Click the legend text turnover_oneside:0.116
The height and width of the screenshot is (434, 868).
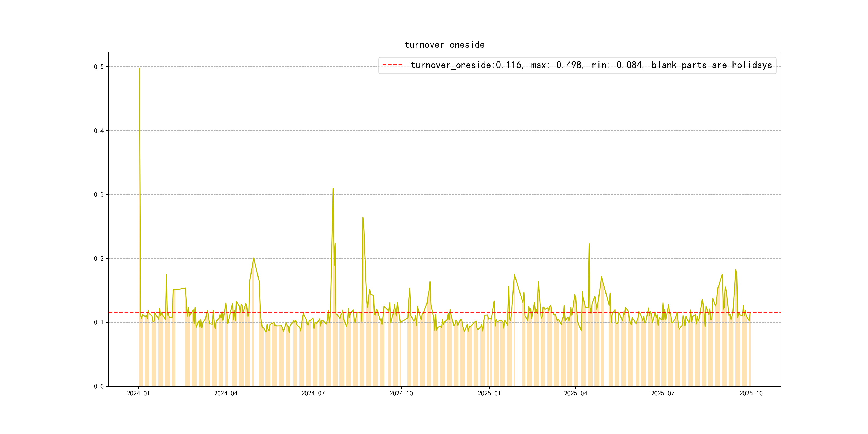coord(466,65)
